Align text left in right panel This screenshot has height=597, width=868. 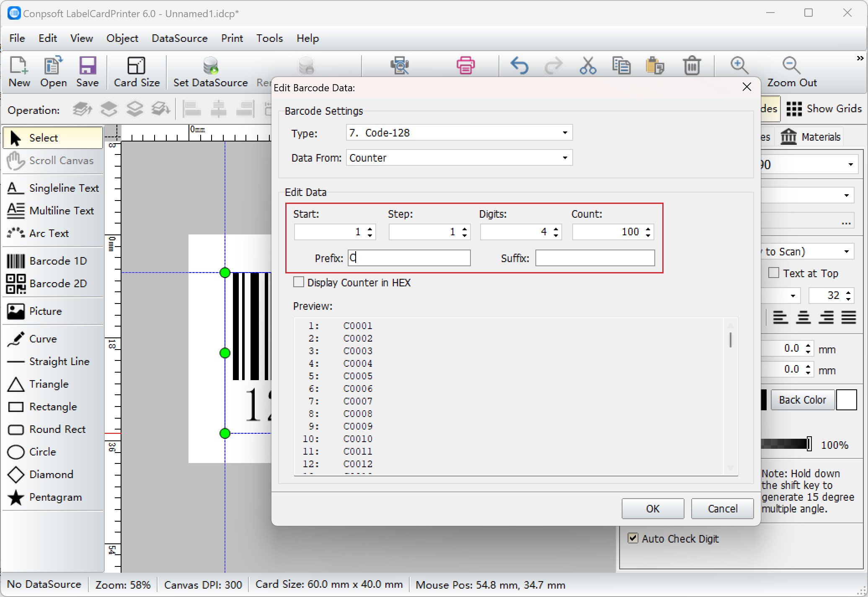click(x=780, y=317)
